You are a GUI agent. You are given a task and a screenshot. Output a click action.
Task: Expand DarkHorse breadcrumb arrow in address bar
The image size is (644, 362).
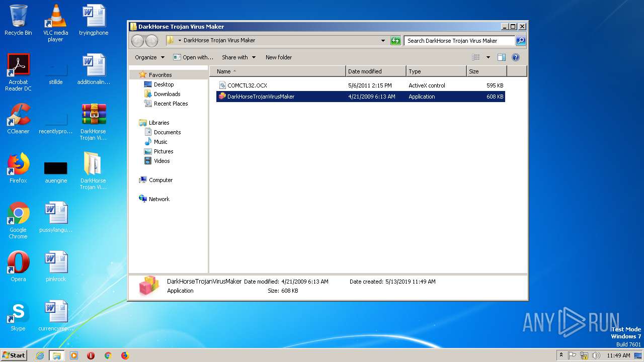[x=180, y=41]
